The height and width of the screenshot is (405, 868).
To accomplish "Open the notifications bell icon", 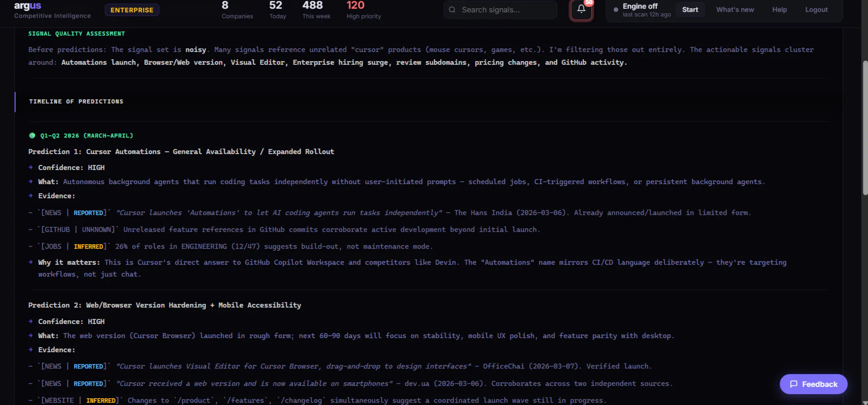I will pos(581,10).
